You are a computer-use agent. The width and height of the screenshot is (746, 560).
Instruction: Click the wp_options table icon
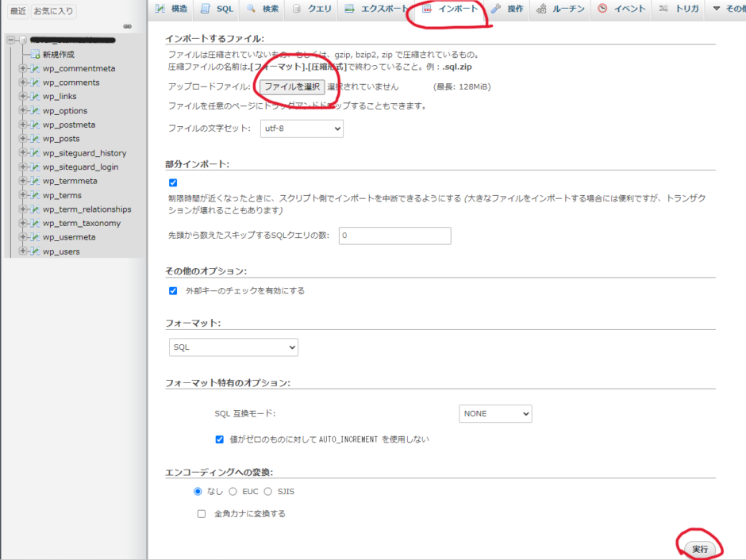click(x=35, y=109)
